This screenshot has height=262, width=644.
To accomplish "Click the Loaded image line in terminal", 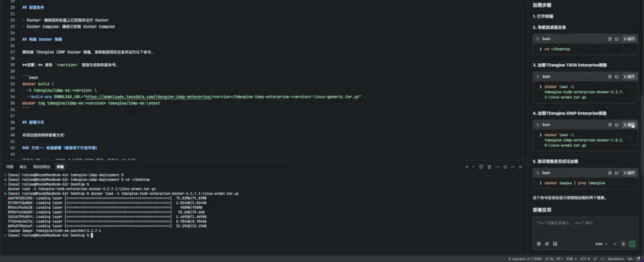I will tap(54, 231).
